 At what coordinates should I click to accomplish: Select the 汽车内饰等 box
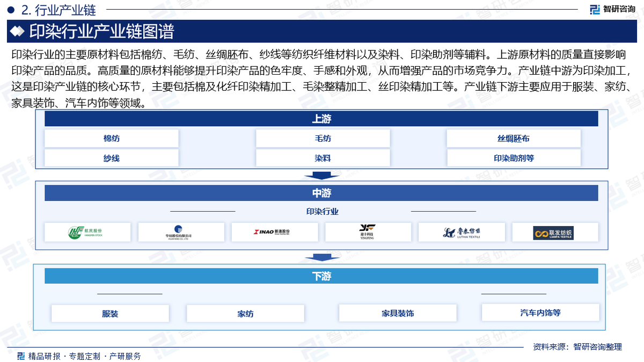tap(540, 313)
